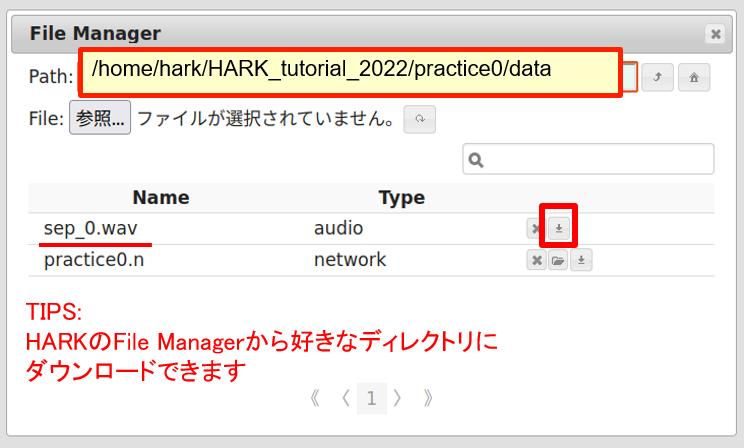The image size is (744, 448).
Task: Delete the sep_0.wav file
Action: click(x=535, y=229)
